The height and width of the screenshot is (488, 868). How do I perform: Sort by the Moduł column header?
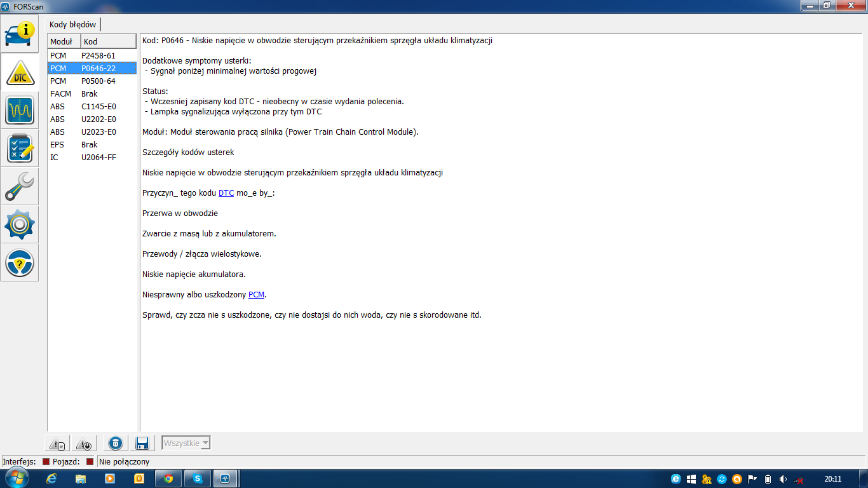click(64, 41)
